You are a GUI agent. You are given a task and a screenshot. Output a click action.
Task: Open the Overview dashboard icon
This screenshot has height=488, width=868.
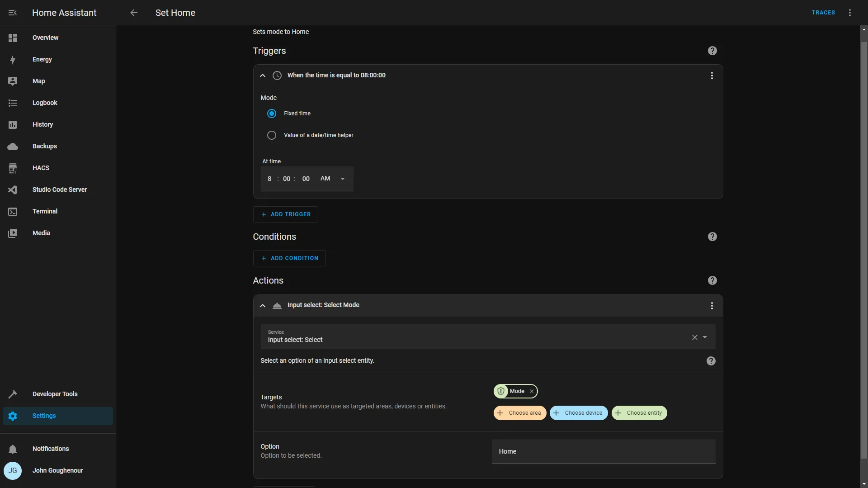coord(13,38)
